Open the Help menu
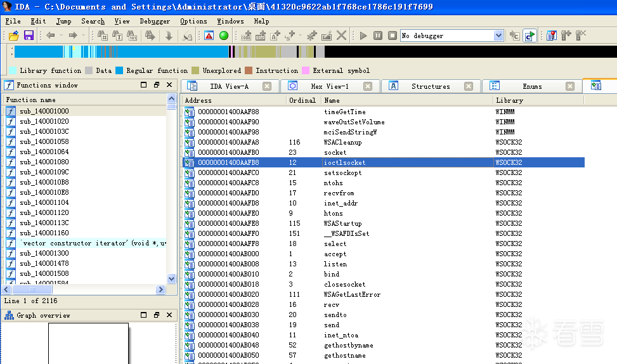 261,22
